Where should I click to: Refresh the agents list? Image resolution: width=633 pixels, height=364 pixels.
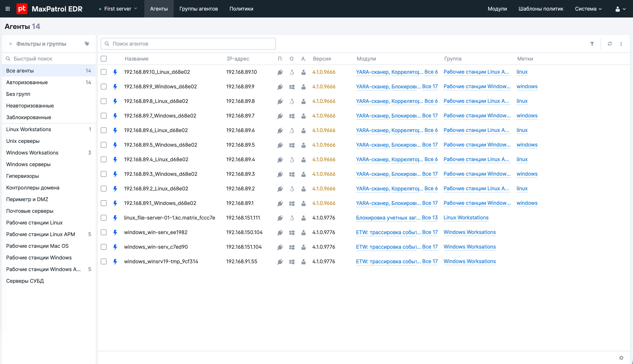610,44
